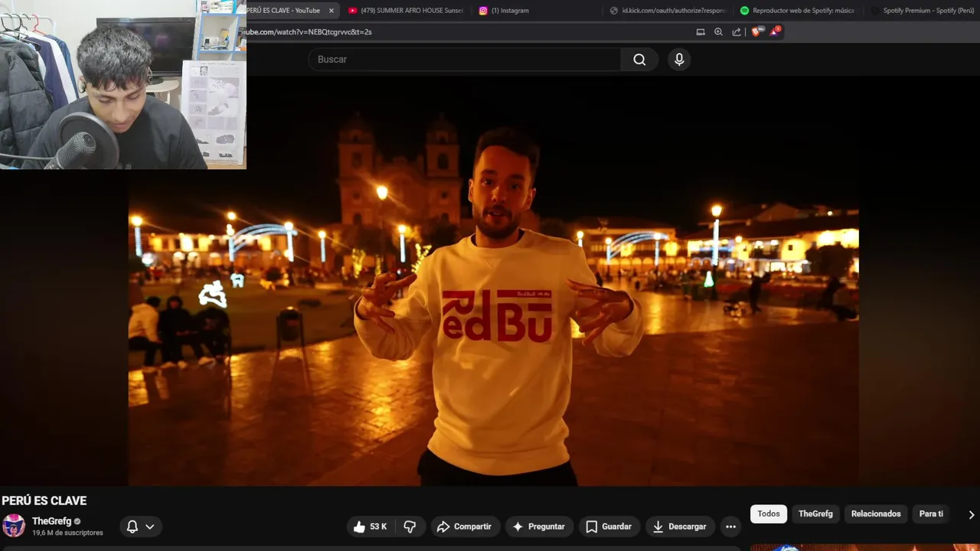This screenshot has width=980, height=551.
Task: Select the TheGrefg filter chip
Action: click(x=815, y=514)
